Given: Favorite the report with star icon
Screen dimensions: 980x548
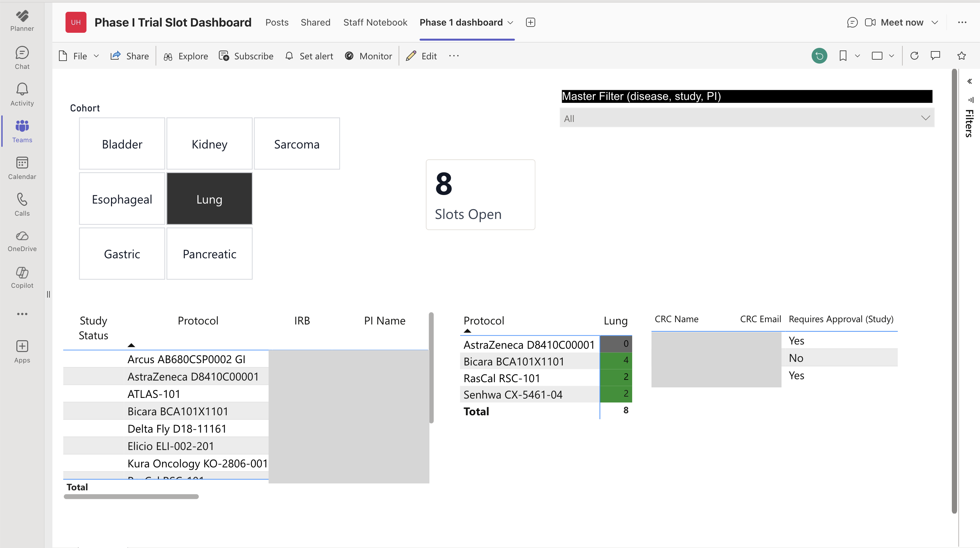Looking at the screenshot, I should point(961,56).
